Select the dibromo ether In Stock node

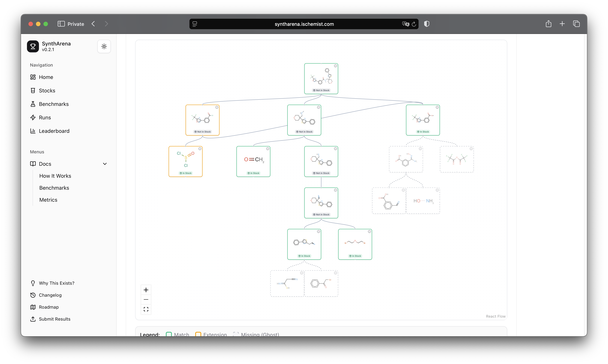click(355, 244)
